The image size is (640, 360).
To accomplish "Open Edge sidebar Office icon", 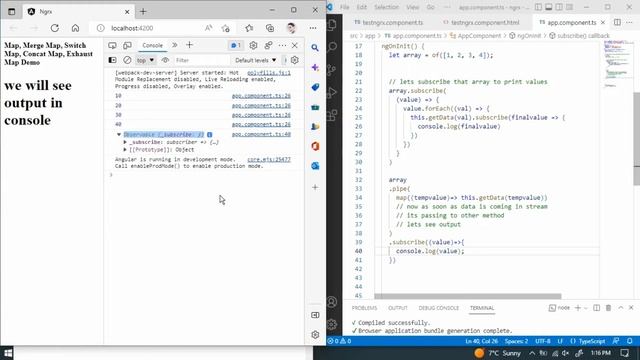I will pyautogui.click(x=315, y=146).
